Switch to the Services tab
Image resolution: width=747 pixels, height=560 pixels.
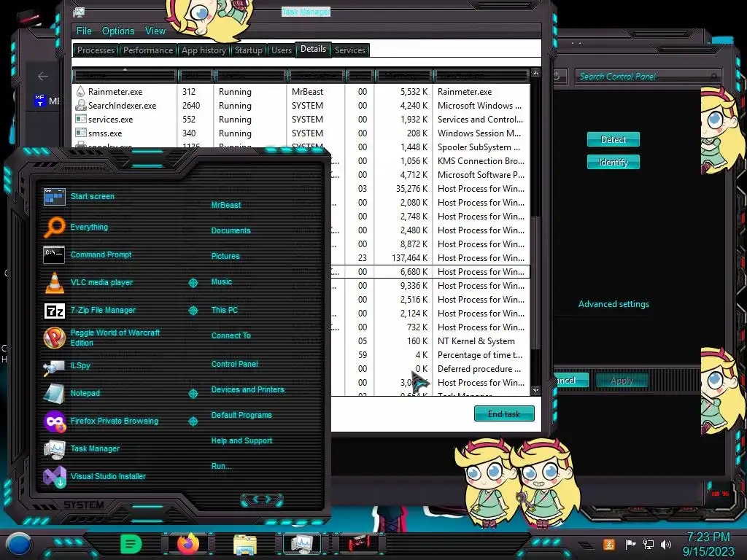pos(350,50)
